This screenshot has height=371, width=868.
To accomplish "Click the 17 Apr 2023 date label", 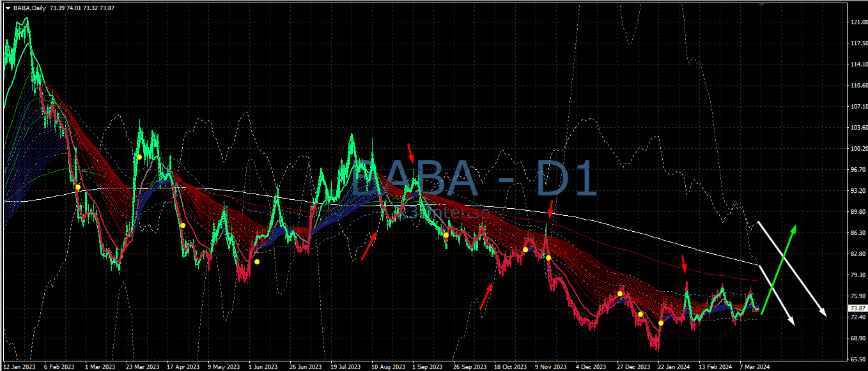I will tap(183, 367).
